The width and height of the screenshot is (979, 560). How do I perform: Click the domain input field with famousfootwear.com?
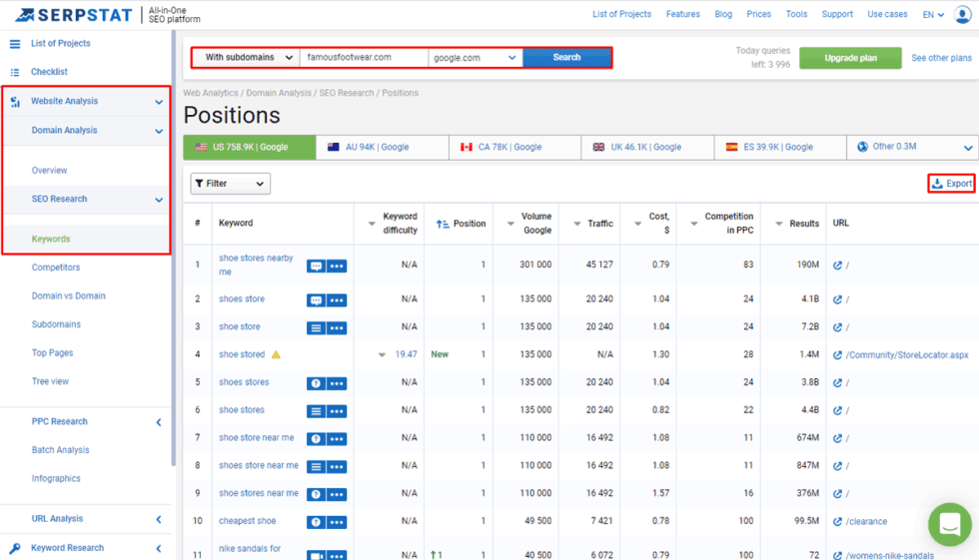coord(364,58)
